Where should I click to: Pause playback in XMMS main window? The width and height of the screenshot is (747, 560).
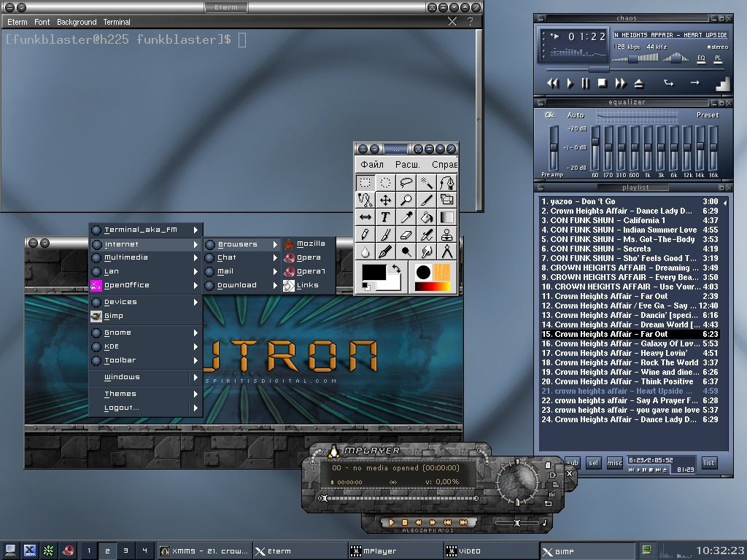(586, 83)
